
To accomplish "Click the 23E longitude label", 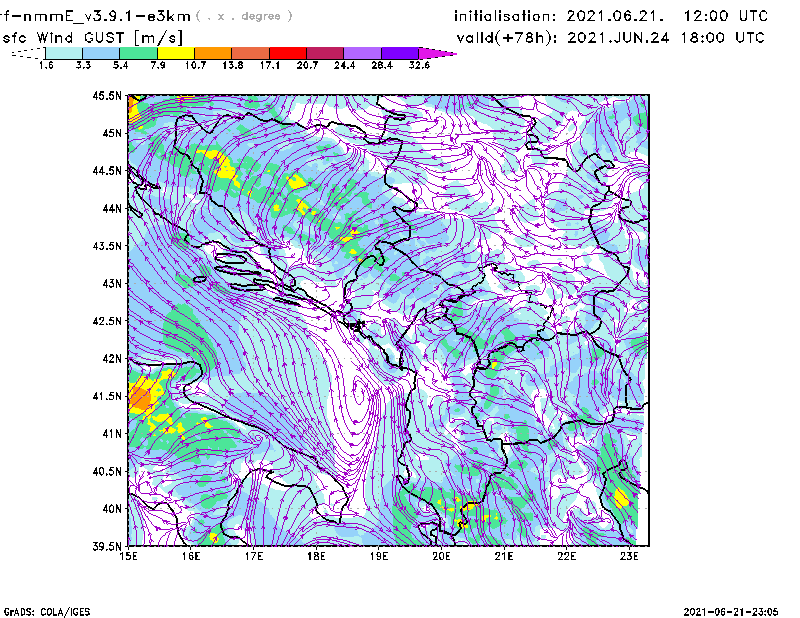I will pos(629,556).
